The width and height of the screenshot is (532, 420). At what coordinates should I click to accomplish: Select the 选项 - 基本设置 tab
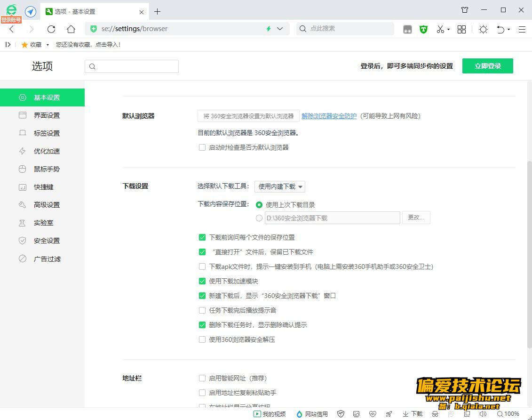point(95,12)
